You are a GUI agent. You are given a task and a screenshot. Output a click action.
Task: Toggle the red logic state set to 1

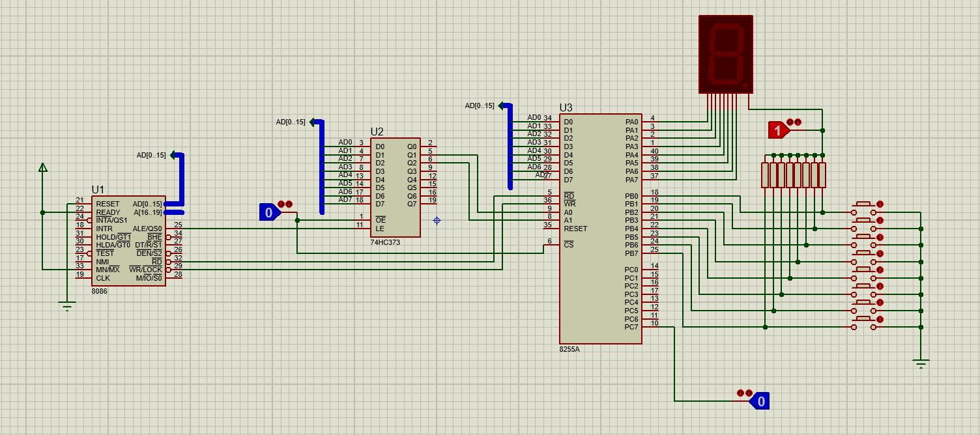coord(779,130)
